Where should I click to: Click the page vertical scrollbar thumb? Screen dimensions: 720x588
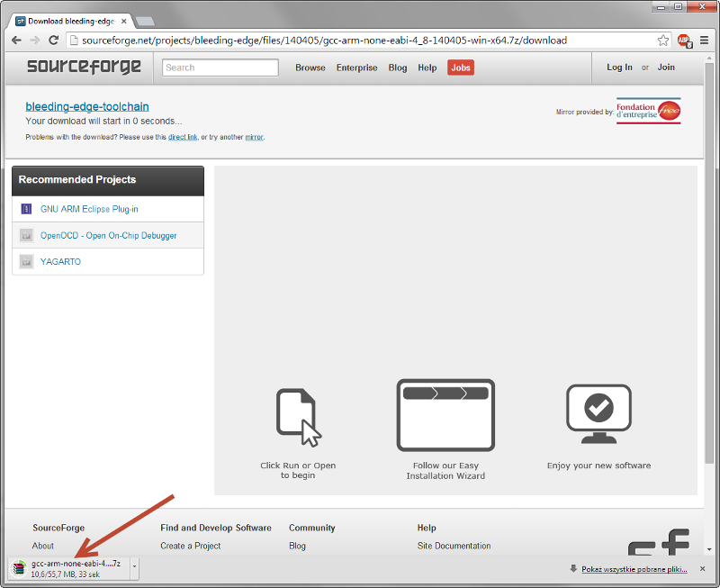coord(709,262)
